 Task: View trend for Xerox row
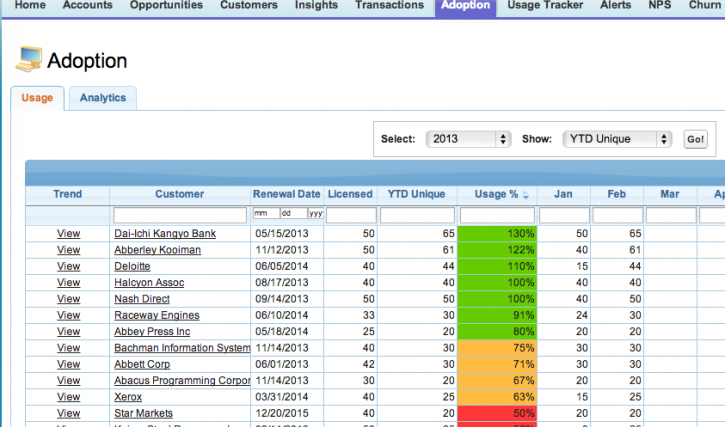(68, 397)
